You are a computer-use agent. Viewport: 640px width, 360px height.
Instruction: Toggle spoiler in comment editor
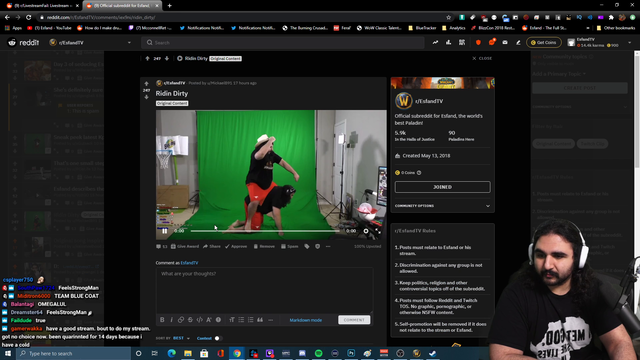tap(218, 320)
